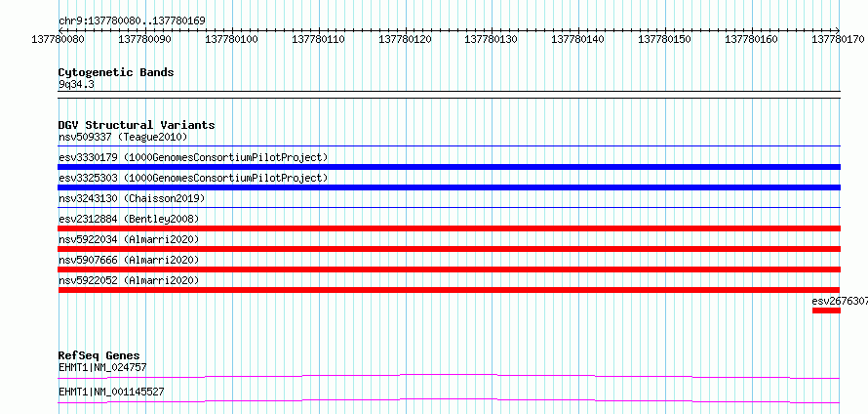Open variant nsv5922052 (Almarri2020)
The image size is (868, 414).
[129, 280]
